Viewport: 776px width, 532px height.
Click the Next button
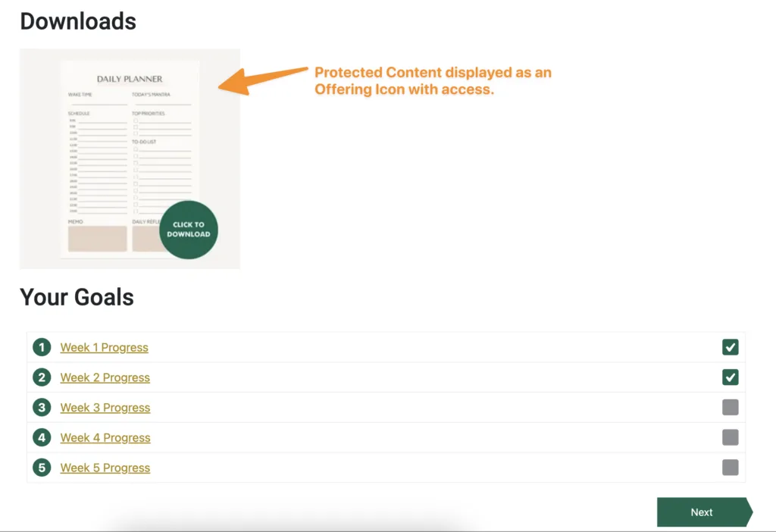click(x=701, y=512)
